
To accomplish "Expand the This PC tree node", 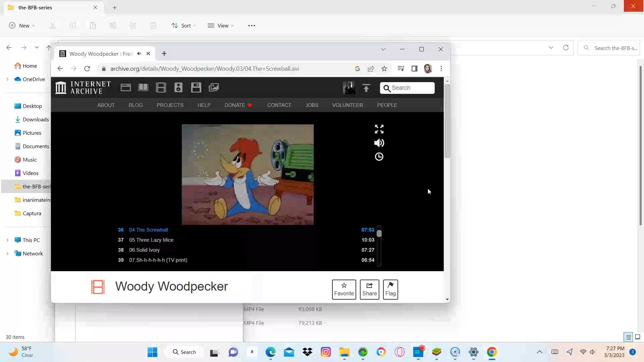I will [x=7, y=240].
